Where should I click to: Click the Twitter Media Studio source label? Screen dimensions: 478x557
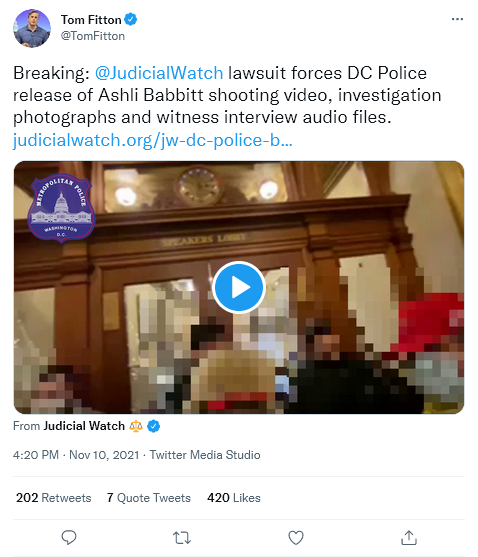coord(205,455)
